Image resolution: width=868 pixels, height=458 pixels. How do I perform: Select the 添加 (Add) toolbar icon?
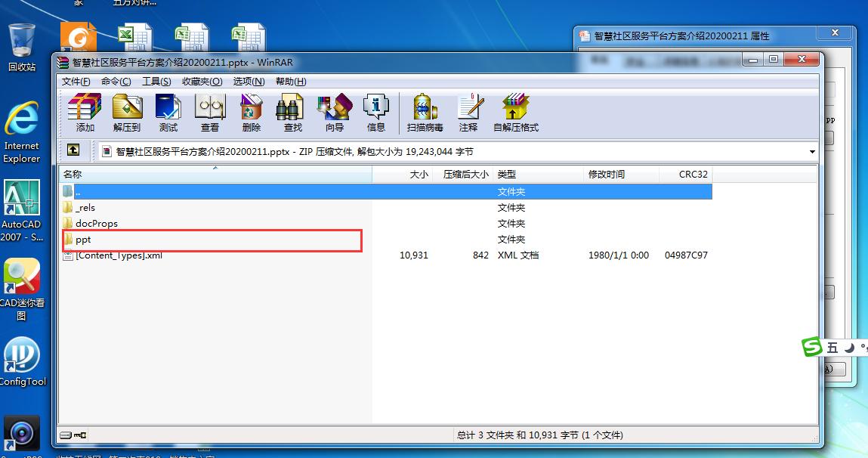coord(84,112)
